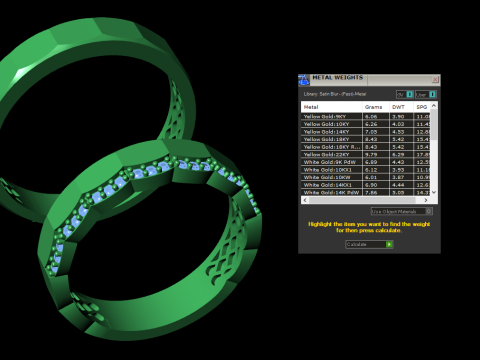Select the Yellow Gold:9KY row
480x360 pixels.
(365, 116)
